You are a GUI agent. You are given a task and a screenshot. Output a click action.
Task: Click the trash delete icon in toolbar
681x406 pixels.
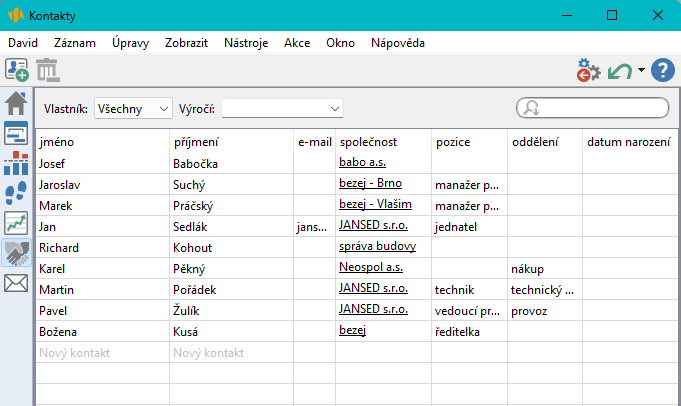47,70
